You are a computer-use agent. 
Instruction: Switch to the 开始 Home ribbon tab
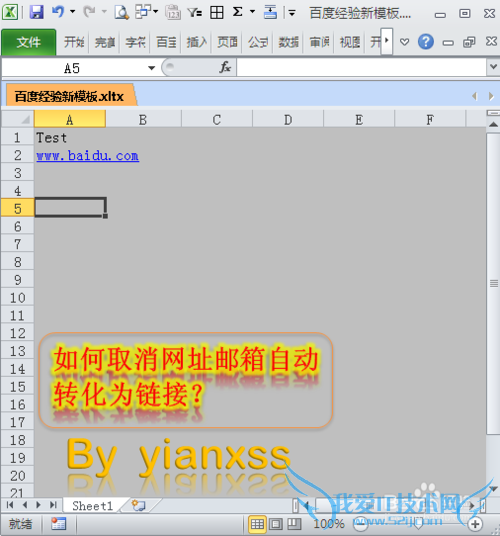click(x=74, y=42)
